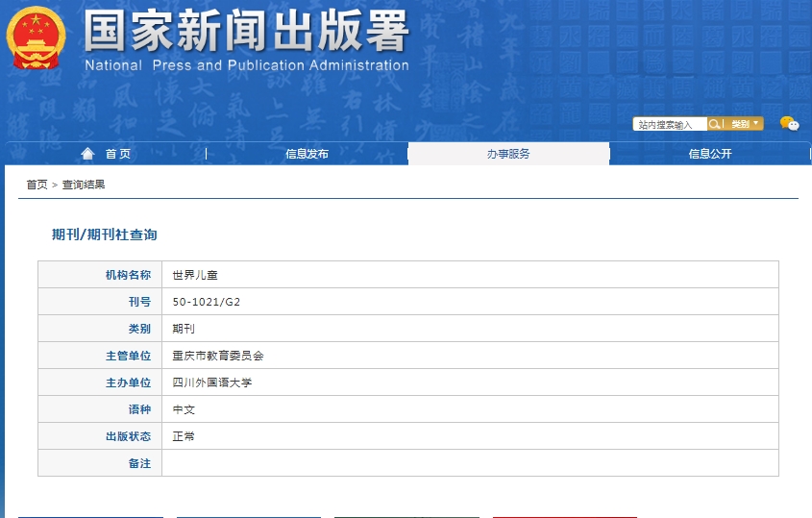The image size is (812, 518).
Task: Open the WeChat chat bubble icon
Action: tap(789, 123)
